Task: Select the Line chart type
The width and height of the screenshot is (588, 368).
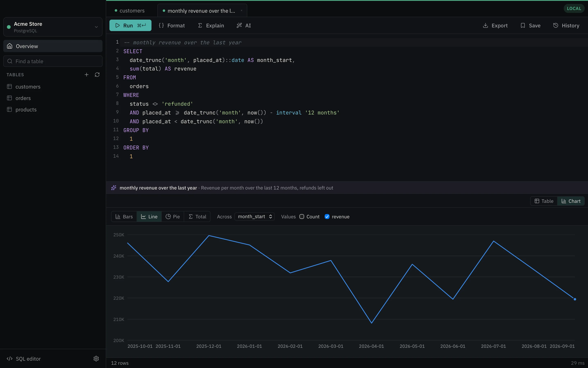Action: point(149,216)
